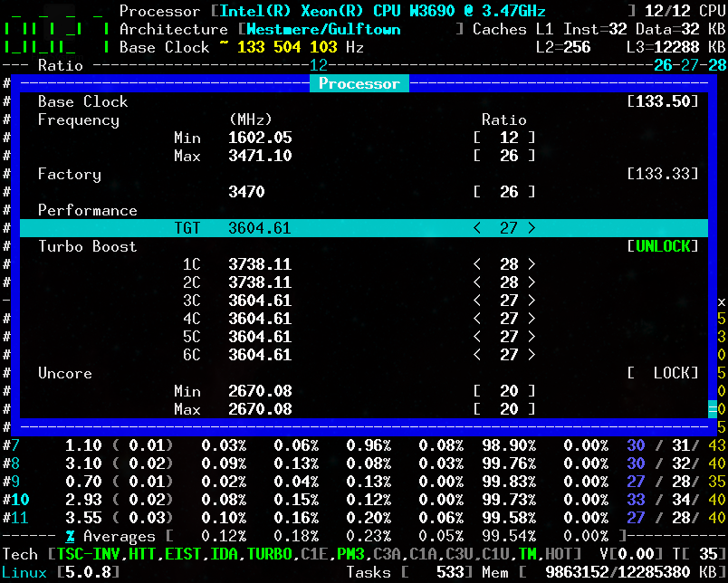Click the Processor window title

coord(359,83)
